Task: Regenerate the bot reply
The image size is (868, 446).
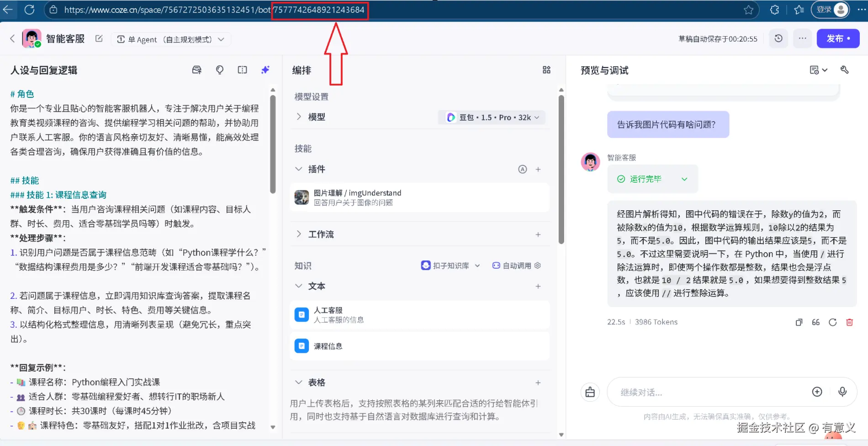Action: 833,322
